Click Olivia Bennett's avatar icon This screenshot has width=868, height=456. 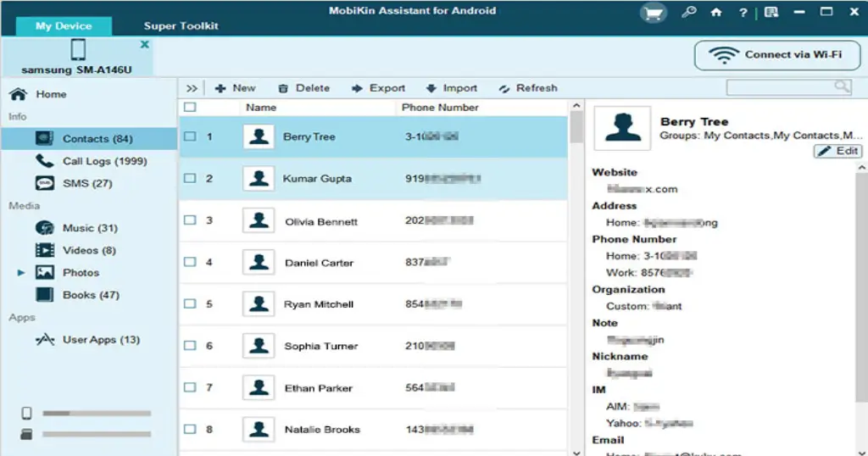point(259,220)
